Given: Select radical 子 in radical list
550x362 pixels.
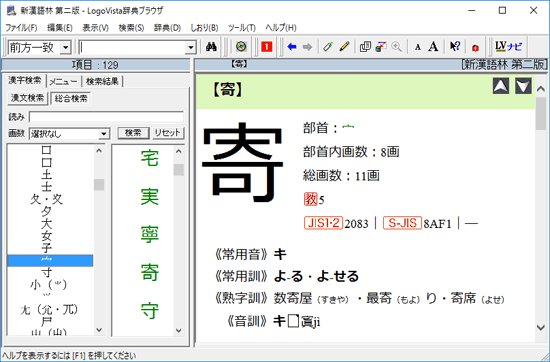Looking at the screenshot, I should coord(46,248).
